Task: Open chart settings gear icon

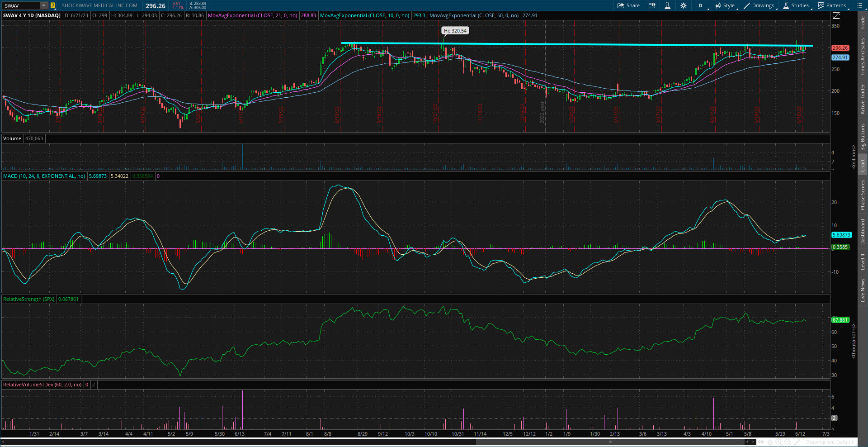Action: pyautogui.click(x=683, y=5)
